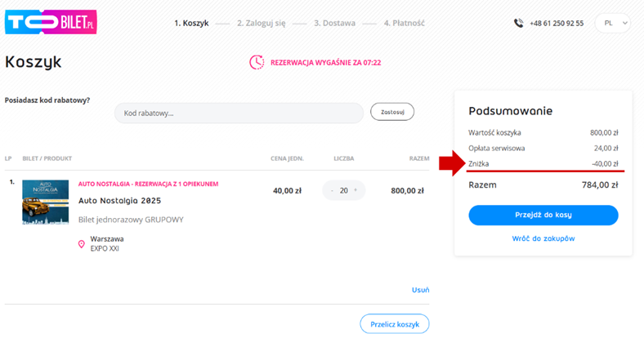Go to the 2. Zaloguj się step
644x338 pixels.
click(x=262, y=23)
